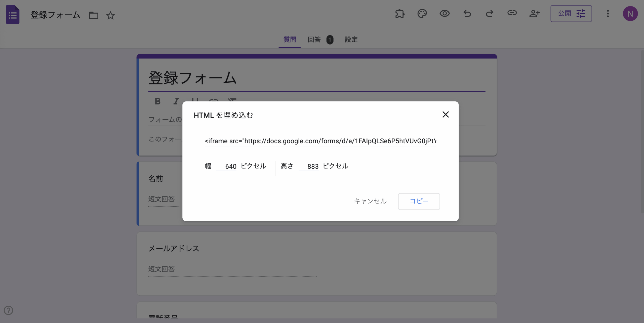Click キャンセル to dismiss dialog
This screenshot has height=323, width=644.
[x=370, y=201]
